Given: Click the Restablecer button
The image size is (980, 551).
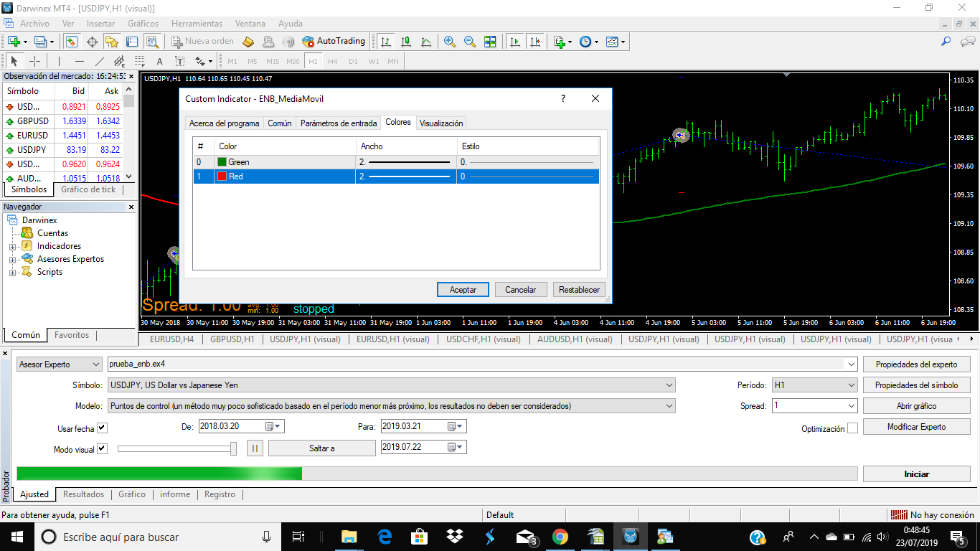Looking at the screenshot, I should pyautogui.click(x=579, y=290).
